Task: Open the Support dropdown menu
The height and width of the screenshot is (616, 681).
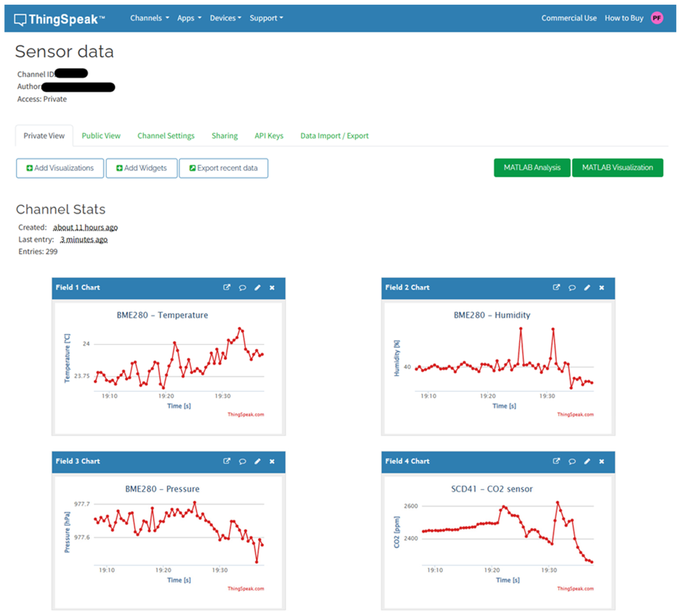Action: point(266,18)
